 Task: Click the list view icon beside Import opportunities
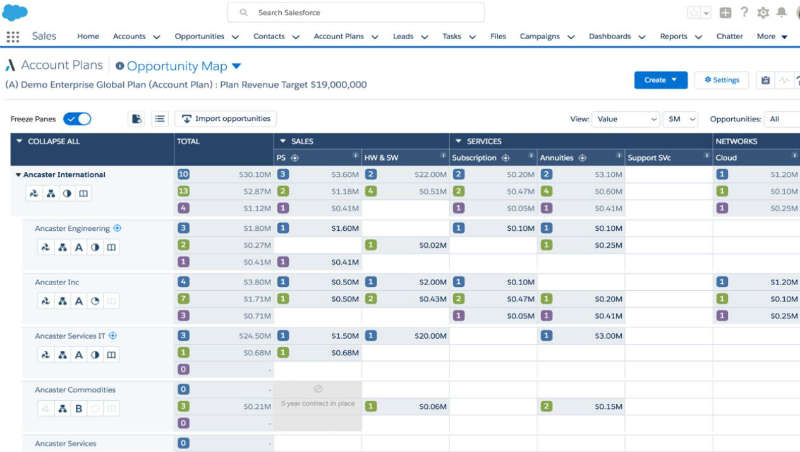coord(160,119)
